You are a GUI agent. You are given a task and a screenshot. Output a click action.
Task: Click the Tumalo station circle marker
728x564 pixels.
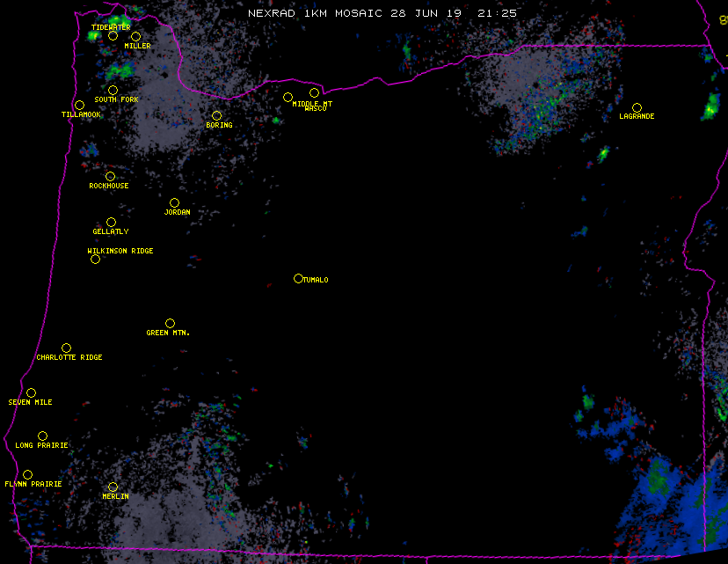298,278
